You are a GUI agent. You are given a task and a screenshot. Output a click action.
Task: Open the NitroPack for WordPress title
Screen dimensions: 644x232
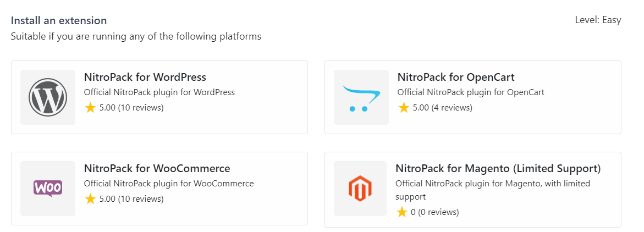click(145, 77)
